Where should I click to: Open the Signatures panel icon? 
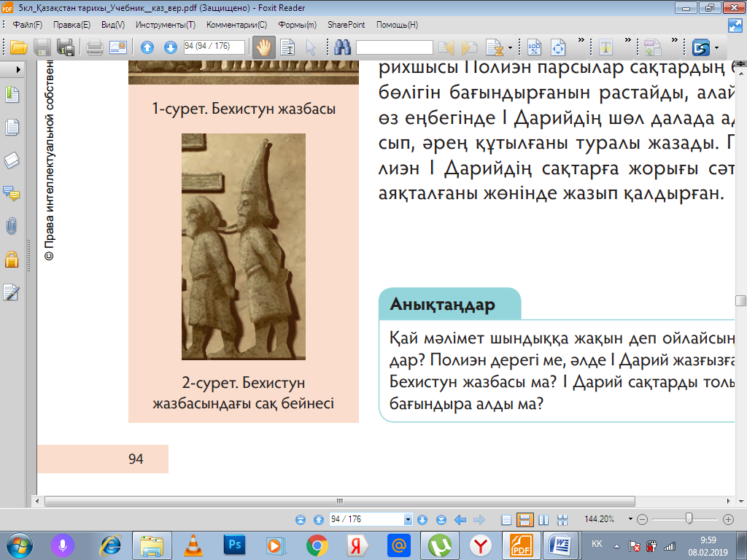coord(11,292)
